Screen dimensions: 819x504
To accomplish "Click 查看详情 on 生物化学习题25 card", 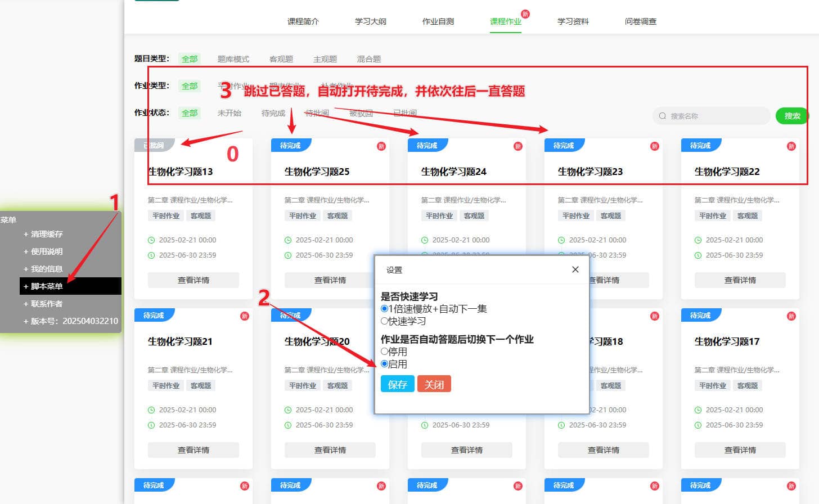I will 330,280.
